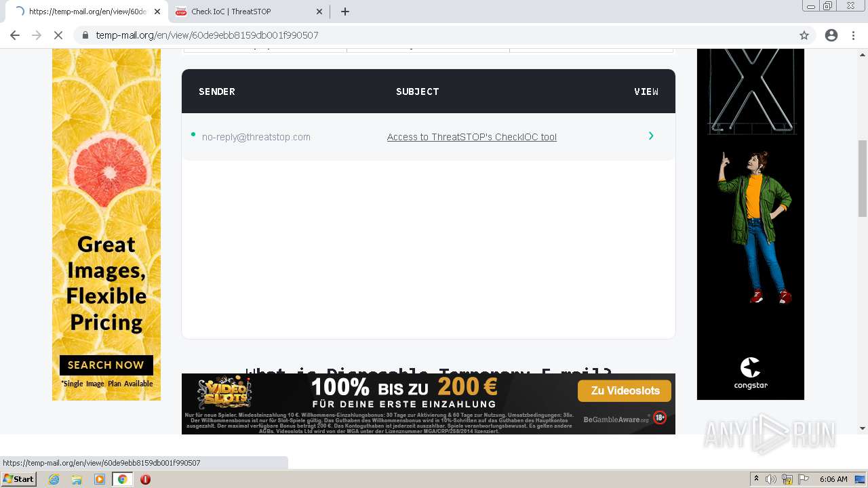Click the Zu Videoslots ad button
Image resolution: width=868 pixels, height=488 pixels.
click(x=625, y=391)
